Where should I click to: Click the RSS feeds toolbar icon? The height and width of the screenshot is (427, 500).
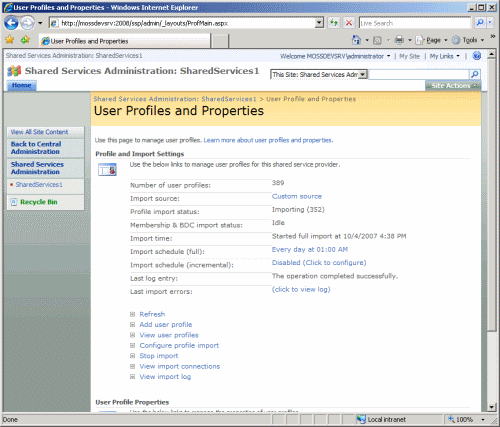pyautogui.click(x=377, y=40)
